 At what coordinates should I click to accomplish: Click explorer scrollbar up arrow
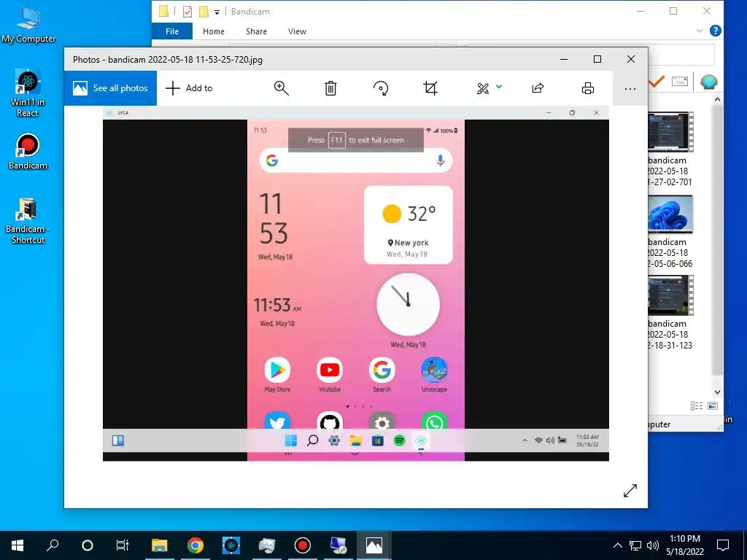click(x=718, y=99)
